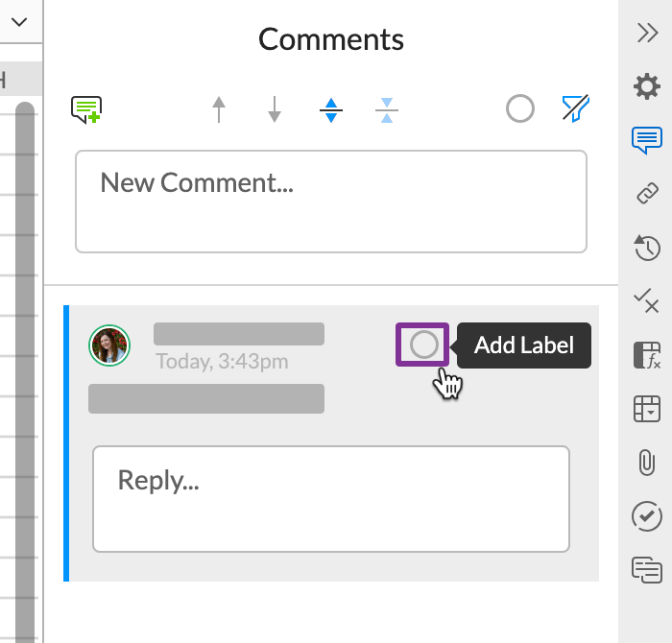Open the links panel icon
The height and width of the screenshot is (643, 672).
647,194
